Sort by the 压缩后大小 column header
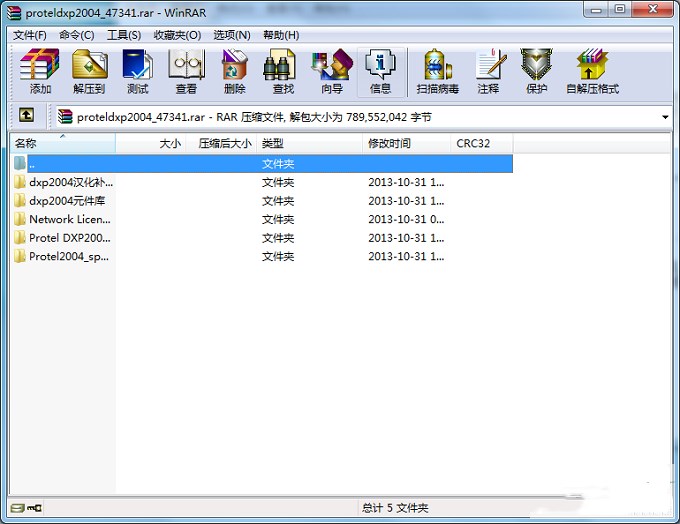 tap(222, 143)
